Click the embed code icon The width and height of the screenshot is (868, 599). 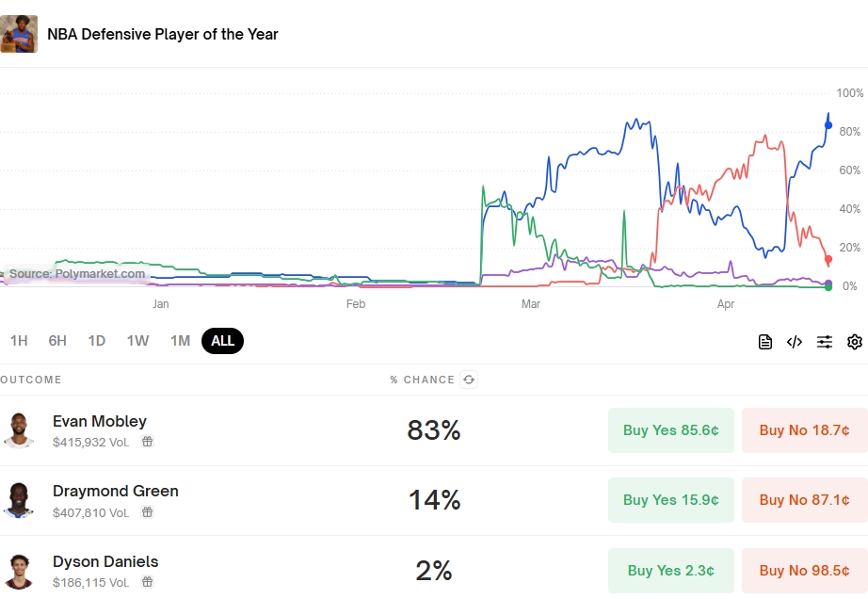795,342
